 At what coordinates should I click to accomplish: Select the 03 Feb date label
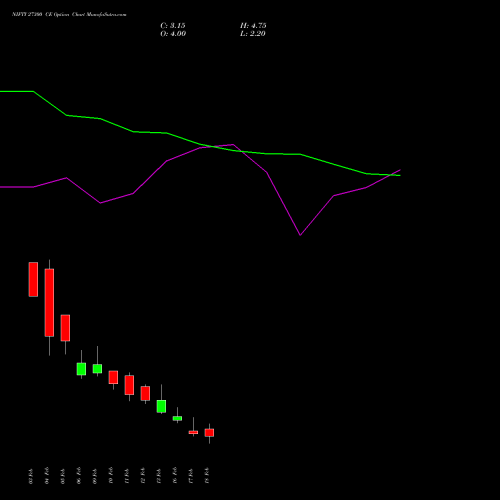pos(31,476)
